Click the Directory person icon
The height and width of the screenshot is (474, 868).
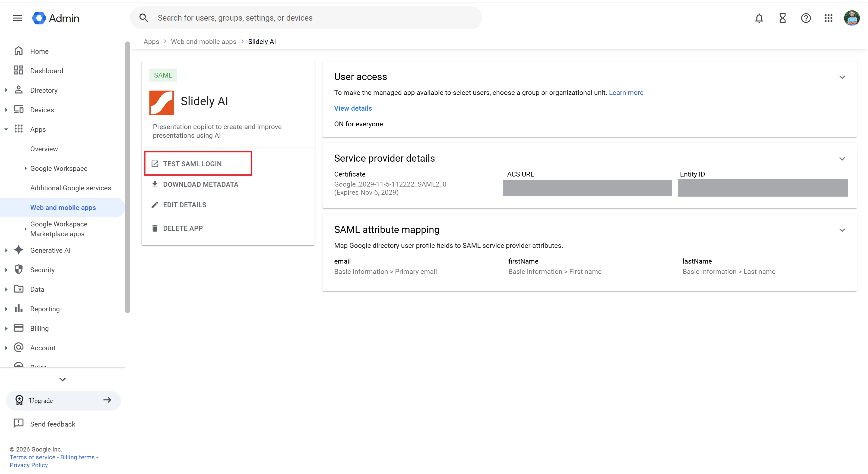click(x=18, y=90)
